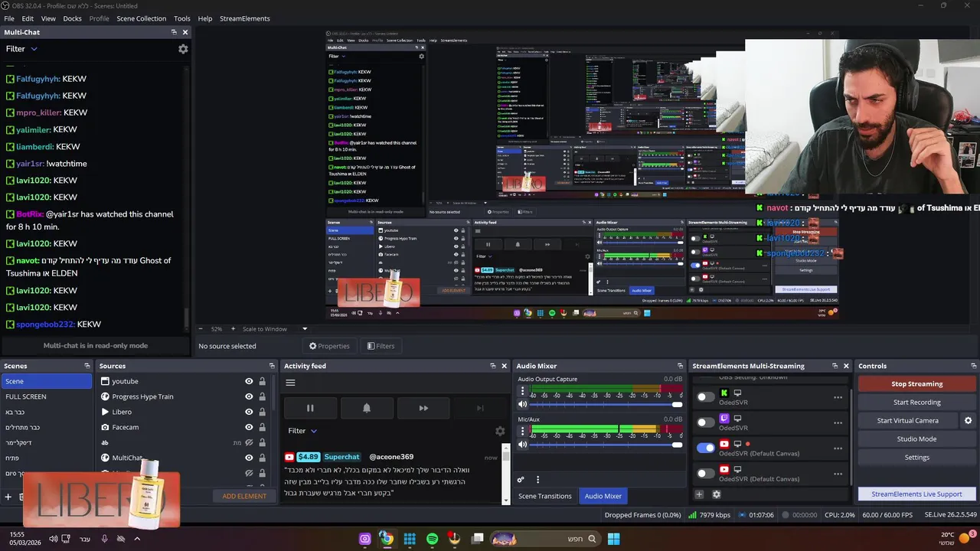Open advanced audio properties gears icon

(x=521, y=480)
